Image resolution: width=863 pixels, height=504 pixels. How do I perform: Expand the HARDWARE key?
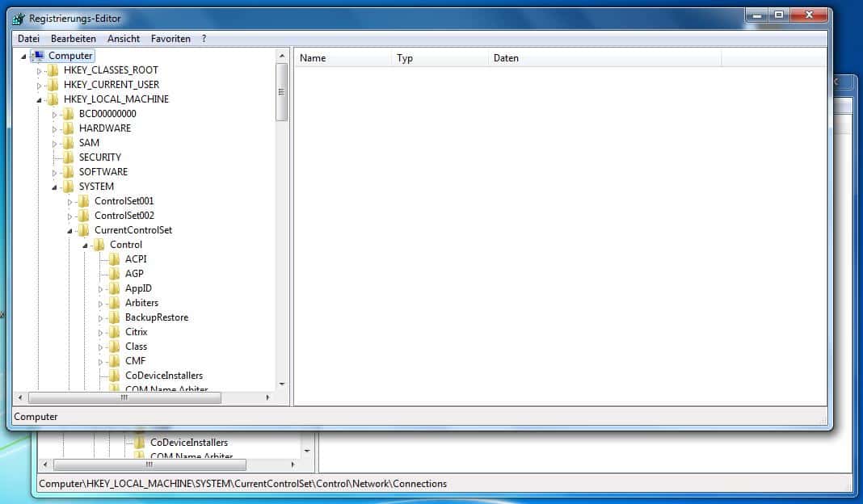point(54,129)
